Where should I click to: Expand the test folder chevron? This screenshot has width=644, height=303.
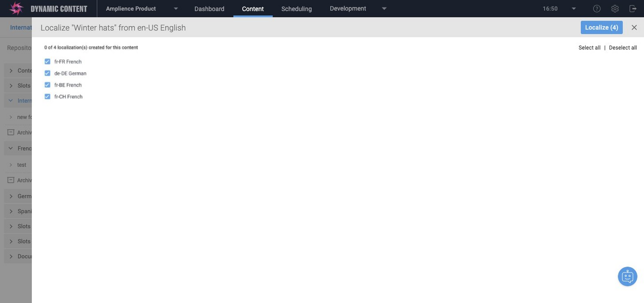tap(11, 165)
